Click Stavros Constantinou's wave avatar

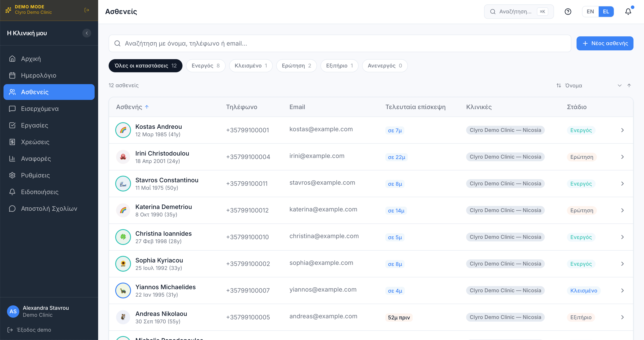pos(123,184)
